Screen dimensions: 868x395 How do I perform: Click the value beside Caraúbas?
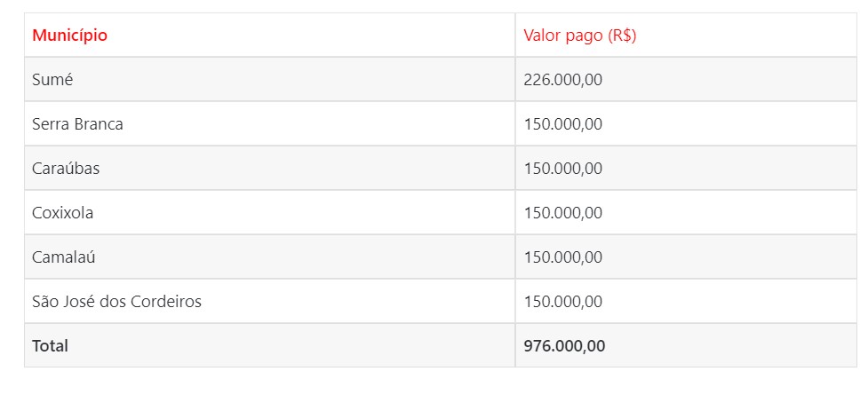pos(686,168)
